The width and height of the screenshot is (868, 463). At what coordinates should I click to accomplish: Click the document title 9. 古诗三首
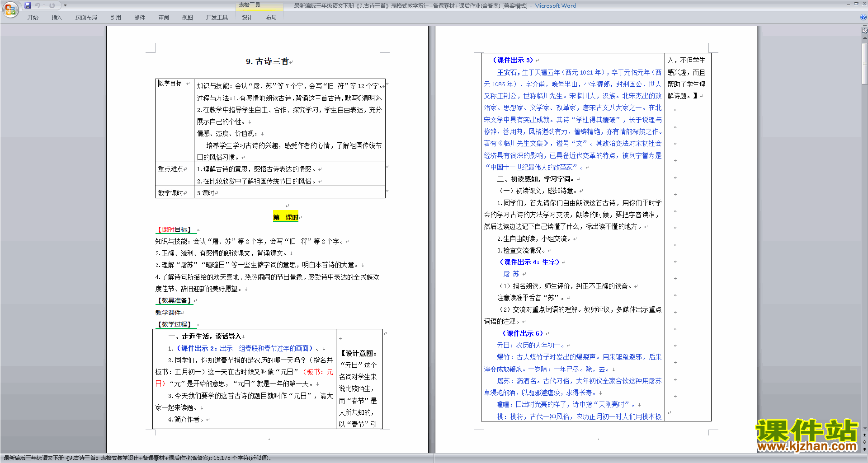coord(267,61)
